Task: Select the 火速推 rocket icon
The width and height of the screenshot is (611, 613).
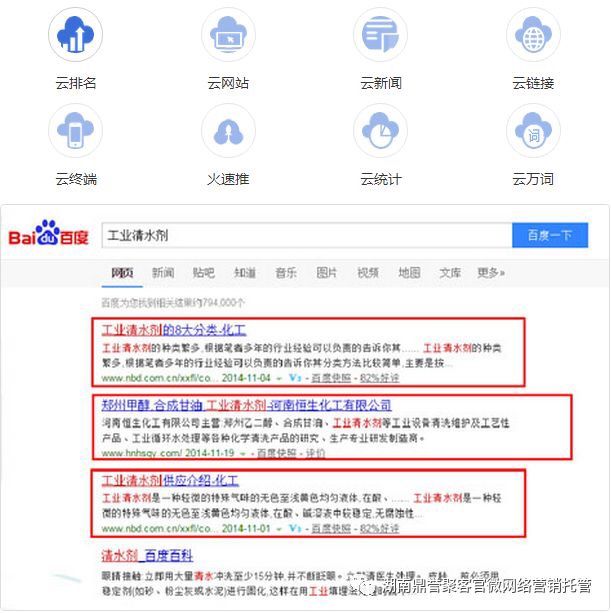Action: (x=228, y=131)
